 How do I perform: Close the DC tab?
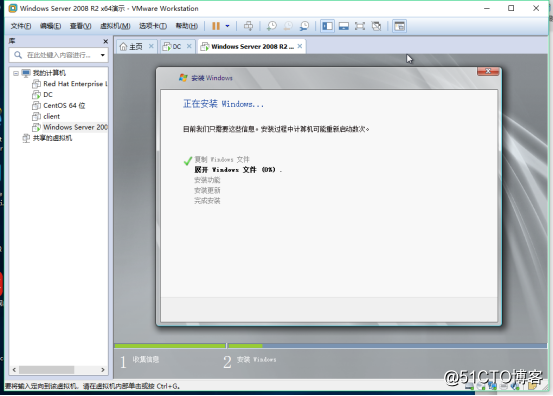pos(189,46)
